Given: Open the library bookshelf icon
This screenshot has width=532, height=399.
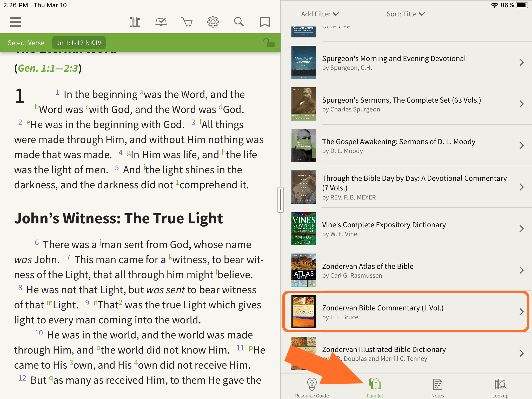Looking at the screenshot, I should point(135,22).
